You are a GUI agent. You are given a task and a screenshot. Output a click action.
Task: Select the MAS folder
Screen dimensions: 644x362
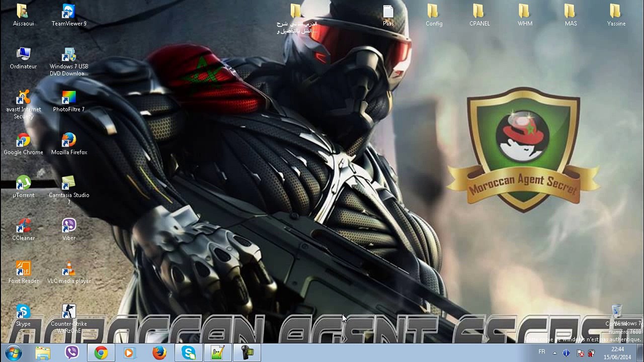point(571,15)
